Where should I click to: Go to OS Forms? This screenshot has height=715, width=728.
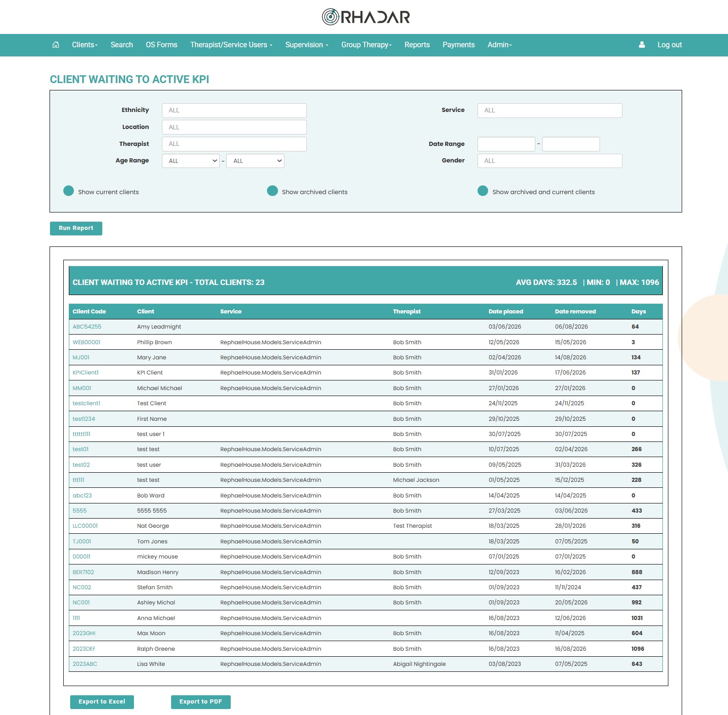point(161,45)
